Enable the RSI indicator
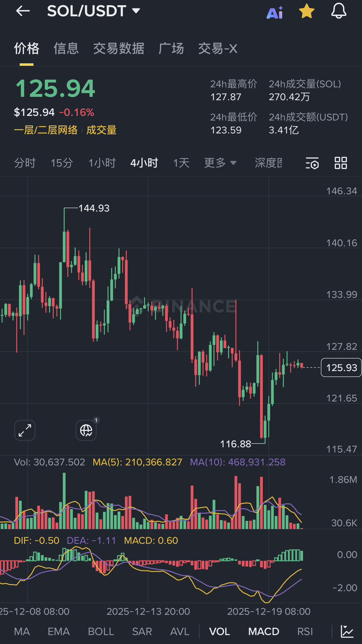 point(305,631)
